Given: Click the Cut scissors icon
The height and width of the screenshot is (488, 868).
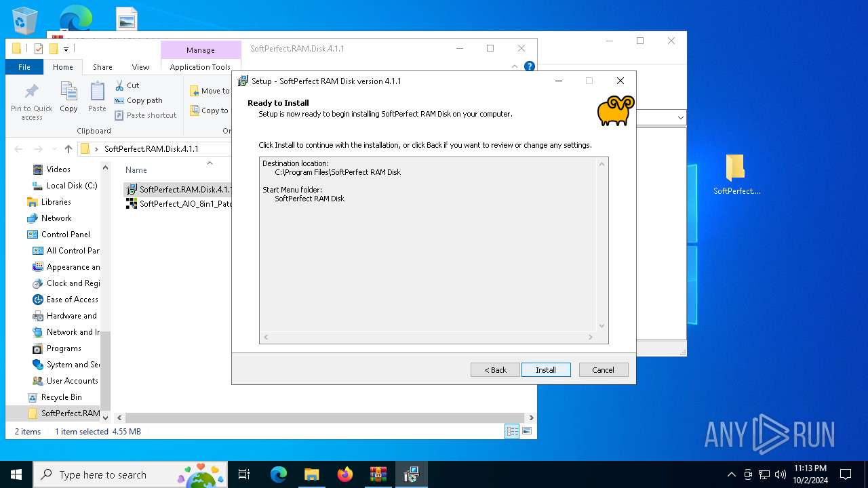Looking at the screenshot, I should point(119,85).
